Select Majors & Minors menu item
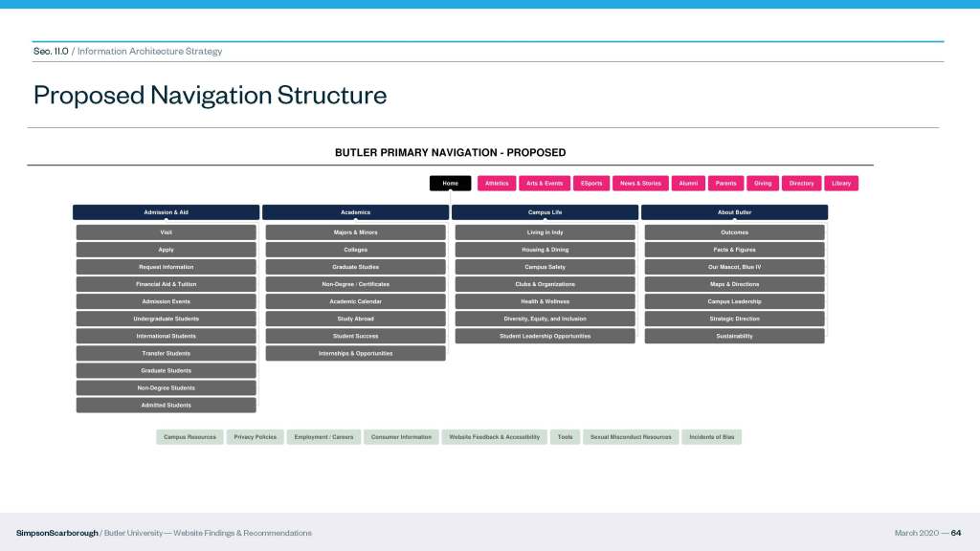 tap(355, 232)
